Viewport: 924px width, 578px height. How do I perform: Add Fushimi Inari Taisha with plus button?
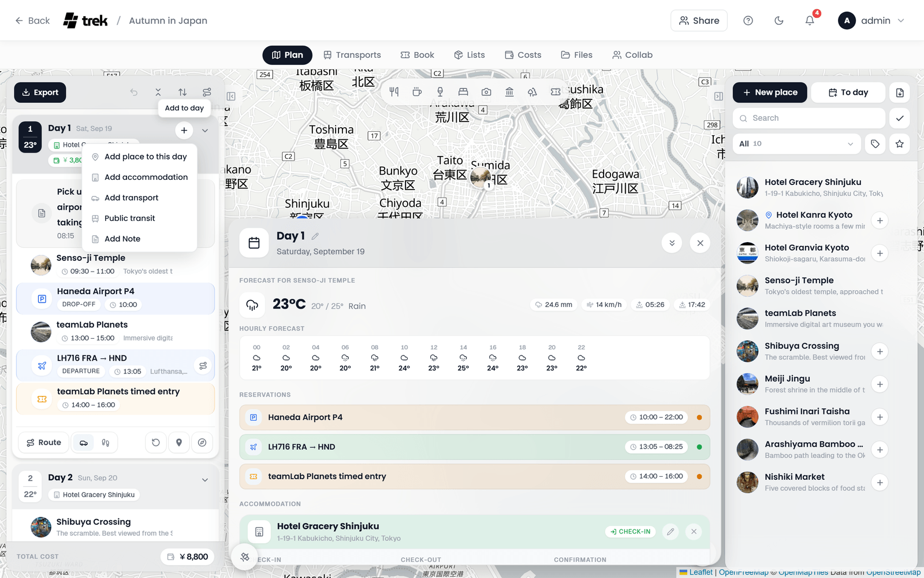(880, 417)
